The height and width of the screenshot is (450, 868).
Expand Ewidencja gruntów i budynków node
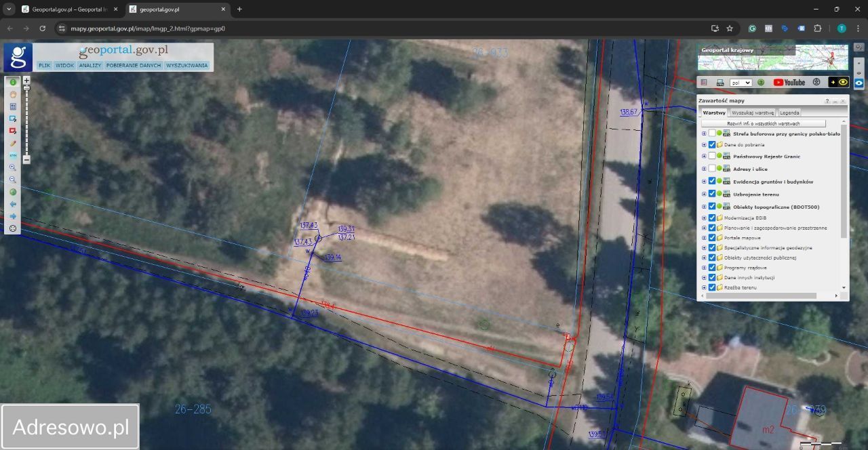[x=704, y=181]
